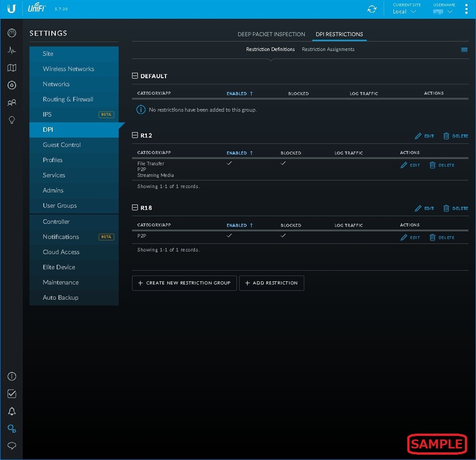Open Networks settings
Image resolution: width=476 pixels, height=460 pixels.
point(74,84)
